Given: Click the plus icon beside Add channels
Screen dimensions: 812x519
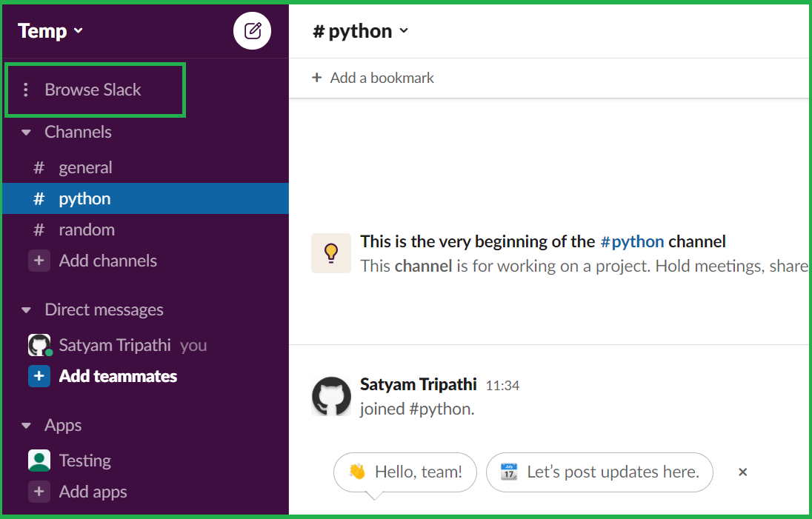Looking at the screenshot, I should (x=39, y=261).
